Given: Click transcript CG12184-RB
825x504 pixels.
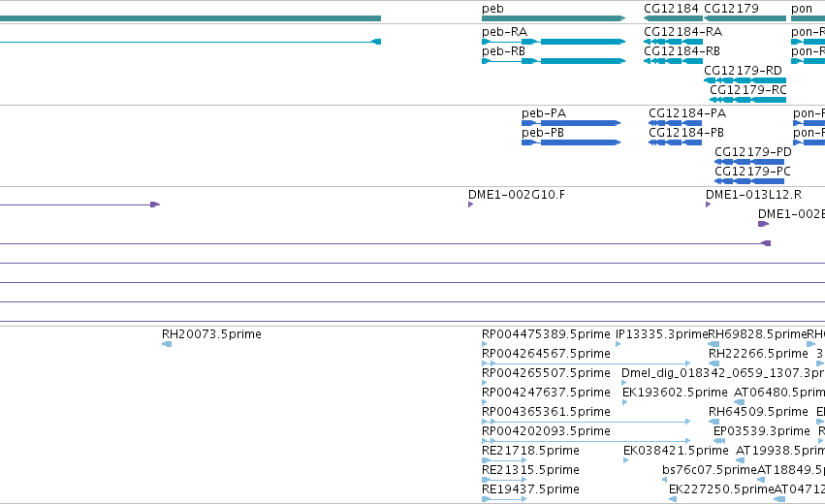Looking at the screenshot, I should click(682, 51).
